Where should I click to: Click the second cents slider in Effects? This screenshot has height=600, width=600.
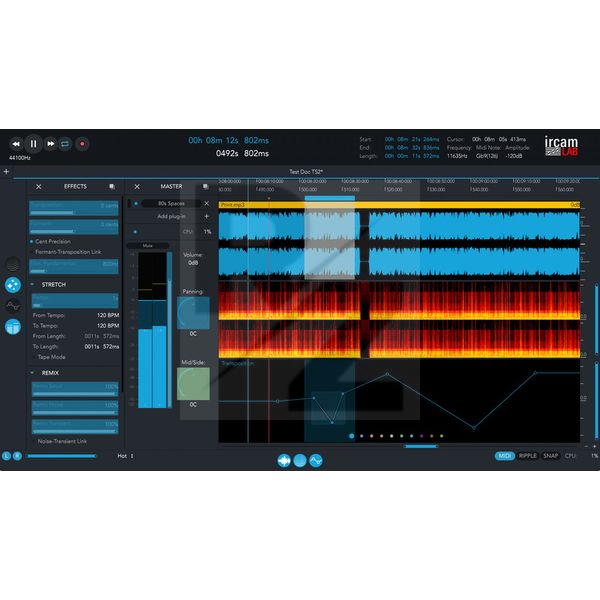(74, 227)
